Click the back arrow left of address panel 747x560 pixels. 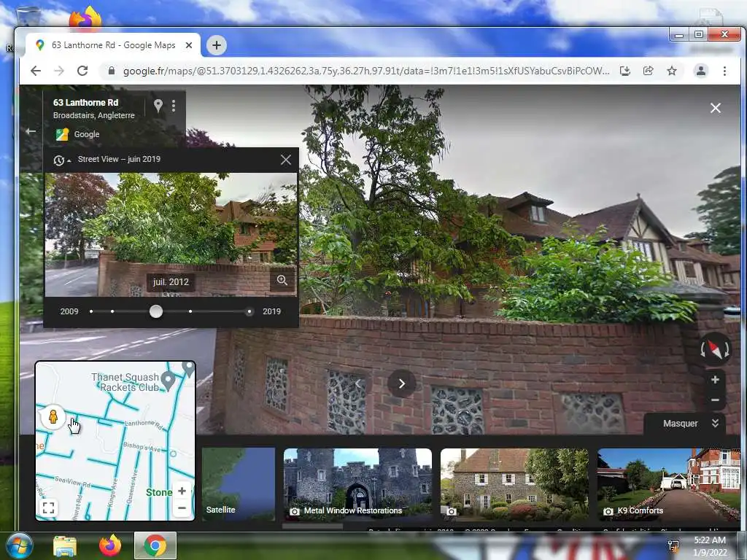31,131
